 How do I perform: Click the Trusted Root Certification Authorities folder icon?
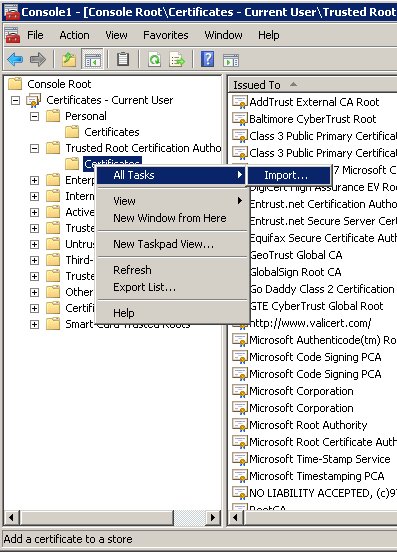coord(53,148)
